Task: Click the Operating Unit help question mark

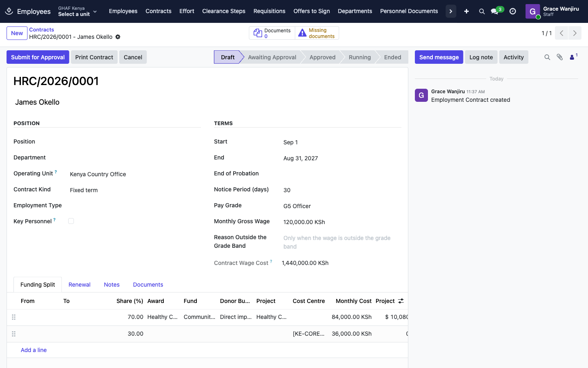Action: [x=56, y=172]
